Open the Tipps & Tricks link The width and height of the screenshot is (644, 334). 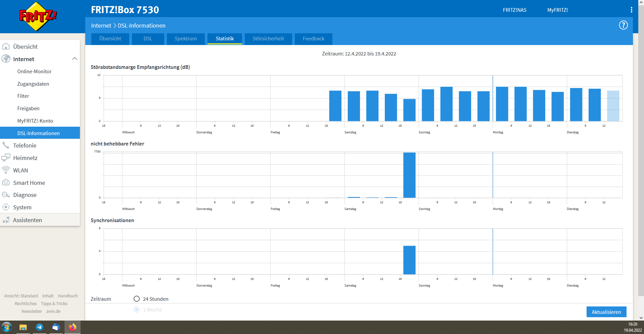[x=54, y=303]
